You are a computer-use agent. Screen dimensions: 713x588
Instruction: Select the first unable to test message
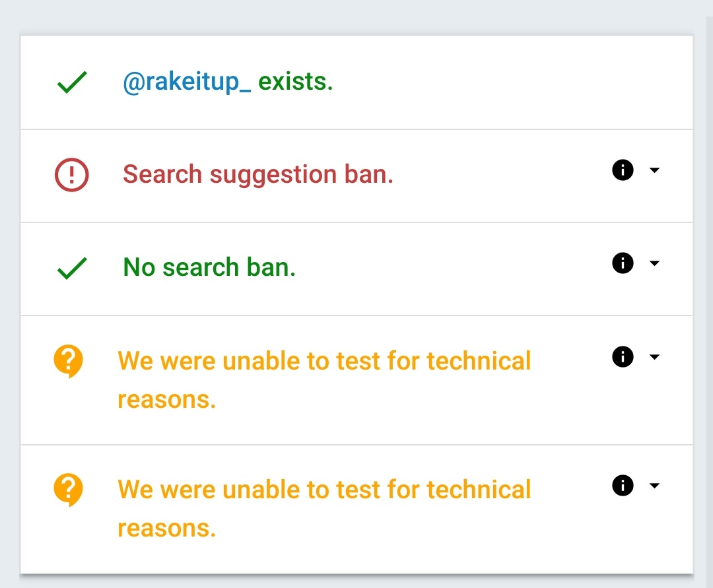[324, 380]
